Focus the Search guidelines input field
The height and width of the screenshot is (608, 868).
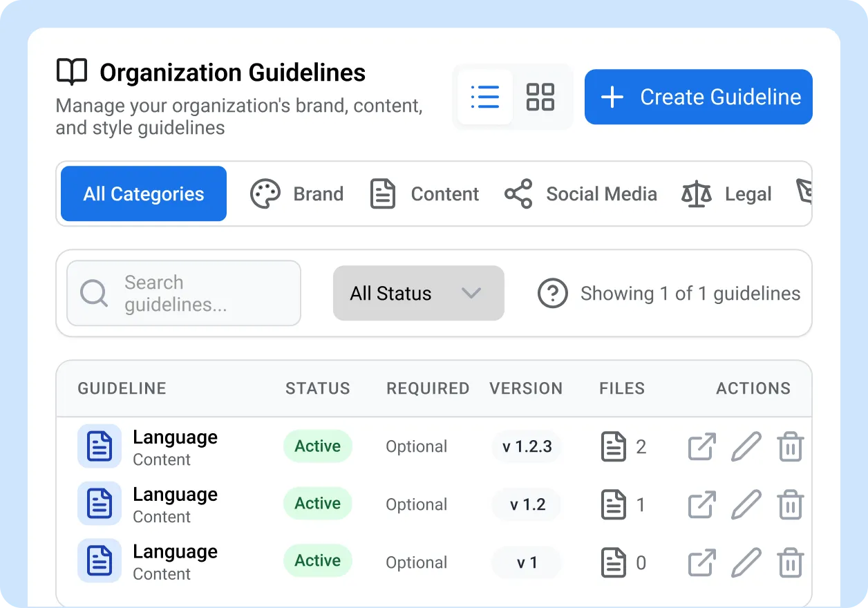184,293
